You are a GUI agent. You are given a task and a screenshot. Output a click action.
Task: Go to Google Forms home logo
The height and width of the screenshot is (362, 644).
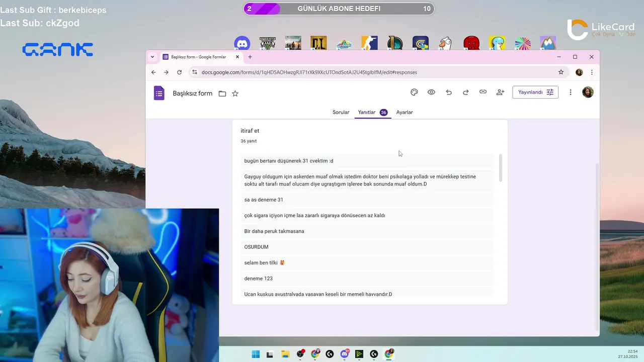coord(159,93)
